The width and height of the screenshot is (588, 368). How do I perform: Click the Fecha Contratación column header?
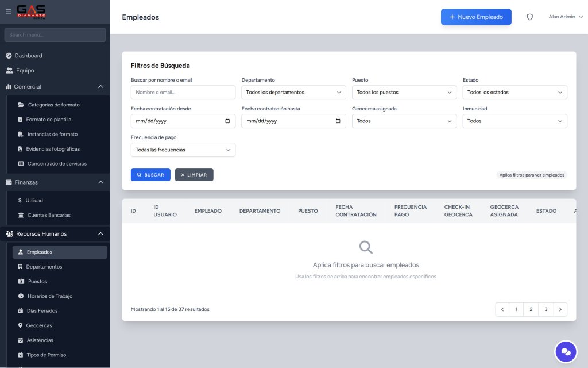pyautogui.click(x=356, y=210)
